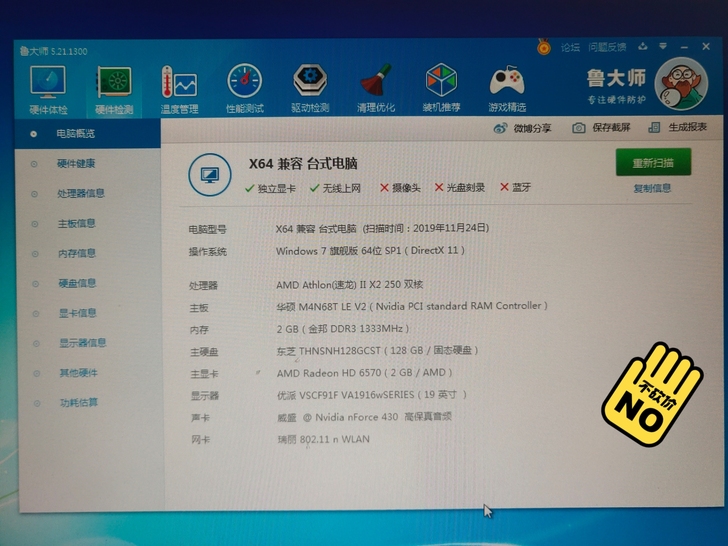This screenshot has height=546, width=728.
Task: Select 电脑概览 in the sidebar
Action: tap(88, 134)
